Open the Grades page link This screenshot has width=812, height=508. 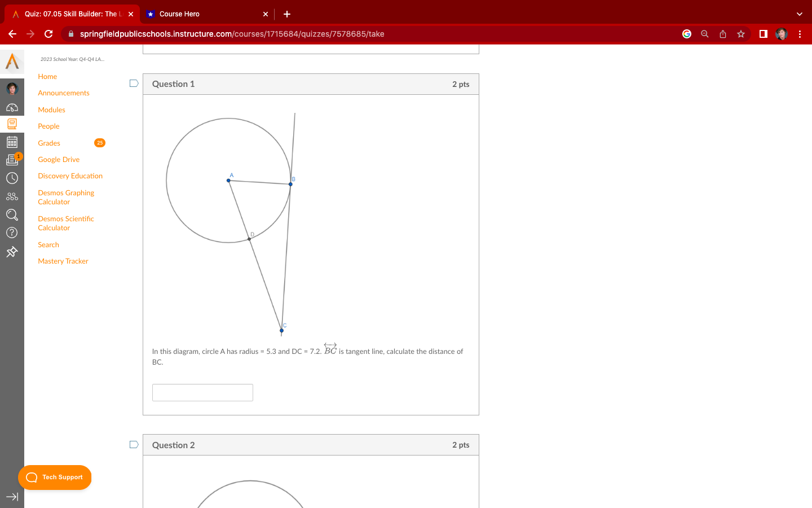click(x=48, y=143)
